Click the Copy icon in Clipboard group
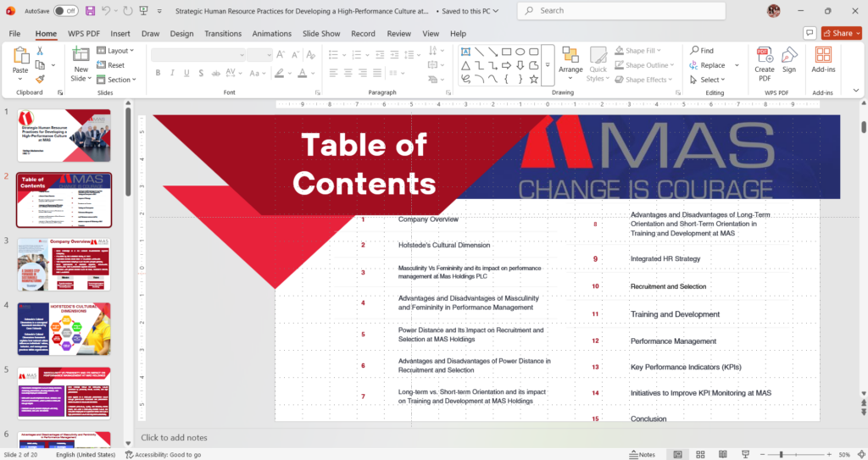Image resolution: width=868 pixels, height=460 pixels. (40, 64)
